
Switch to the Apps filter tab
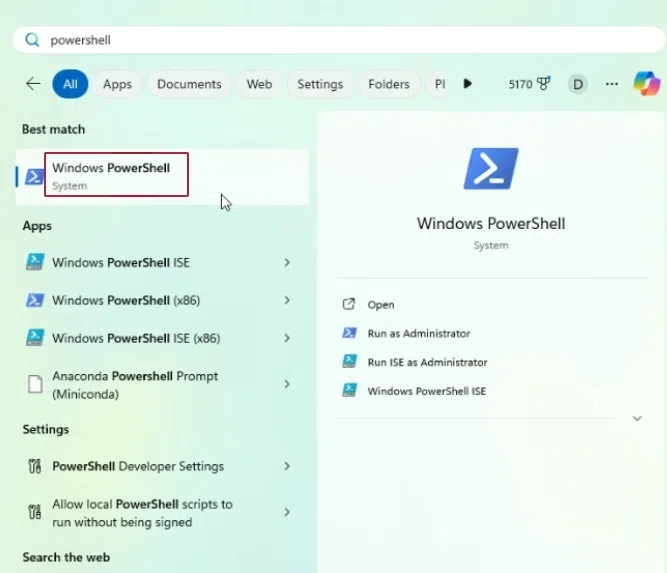click(117, 84)
